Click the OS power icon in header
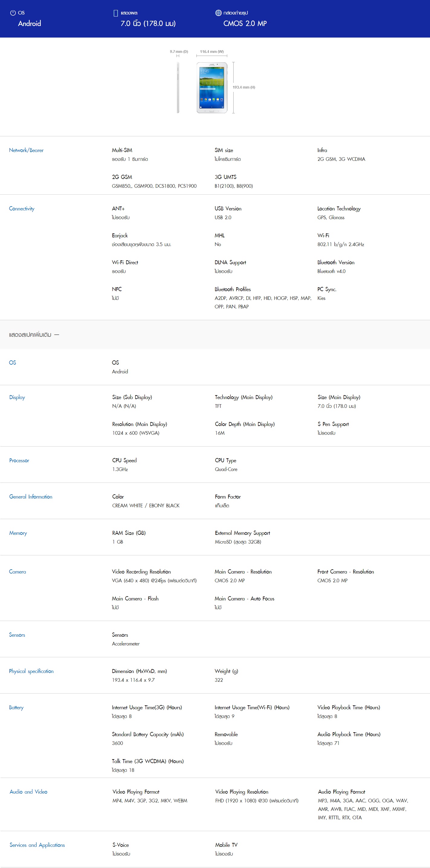 (13, 13)
